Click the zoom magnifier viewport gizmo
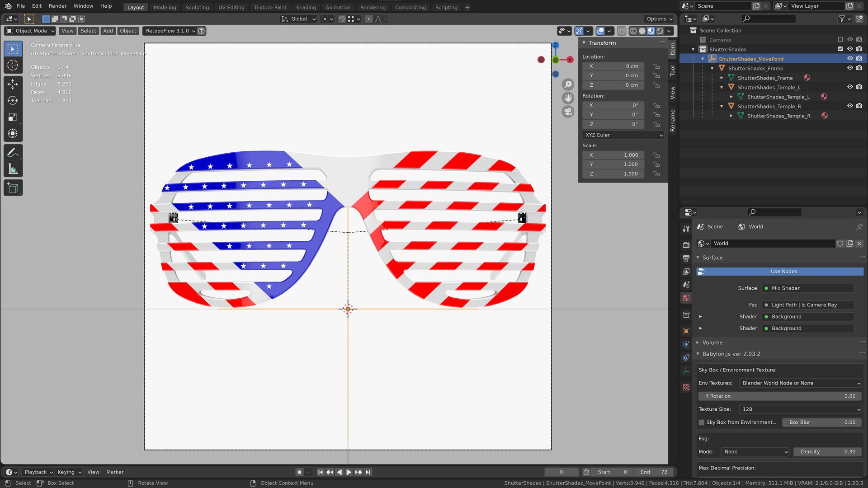Viewport: 868px width, 488px height. pyautogui.click(x=568, y=84)
